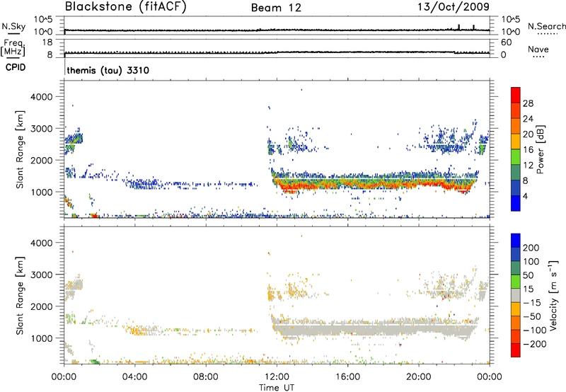Click the blue top segment of velocity colorbar
566x392 pixels.
click(516, 241)
